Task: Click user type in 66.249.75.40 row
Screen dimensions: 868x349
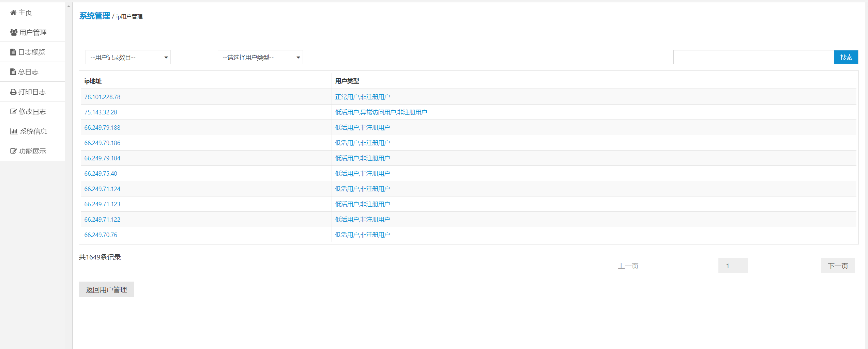Action: tap(363, 174)
